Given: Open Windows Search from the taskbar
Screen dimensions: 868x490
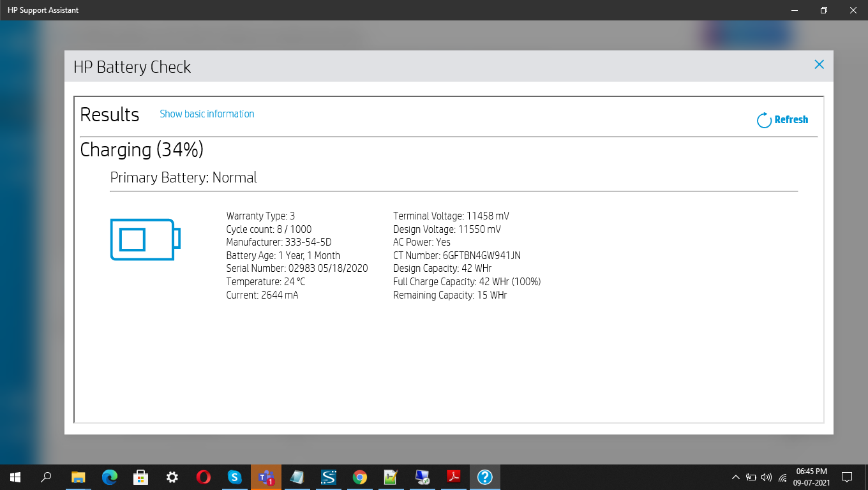Looking at the screenshot, I should tap(46, 477).
